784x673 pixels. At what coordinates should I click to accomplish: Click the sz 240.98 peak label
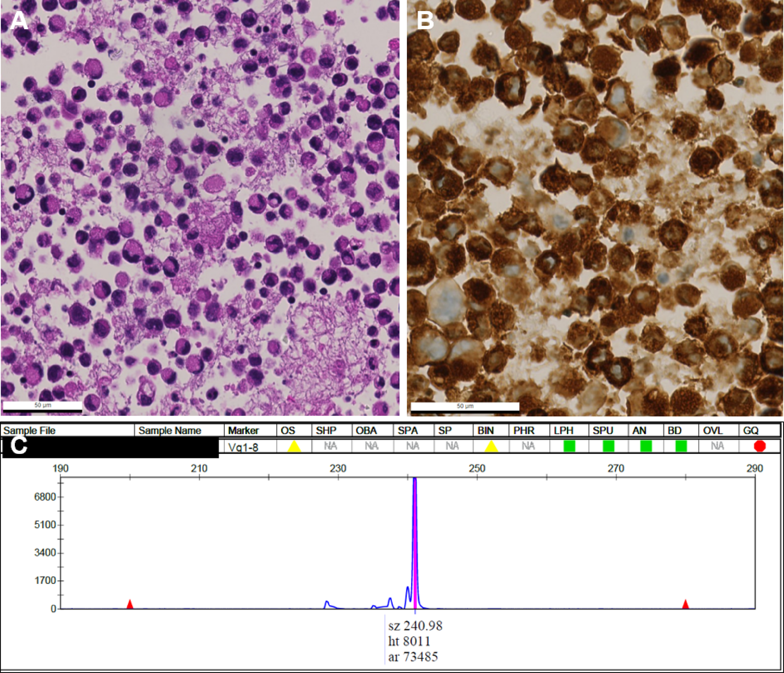[415, 626]
